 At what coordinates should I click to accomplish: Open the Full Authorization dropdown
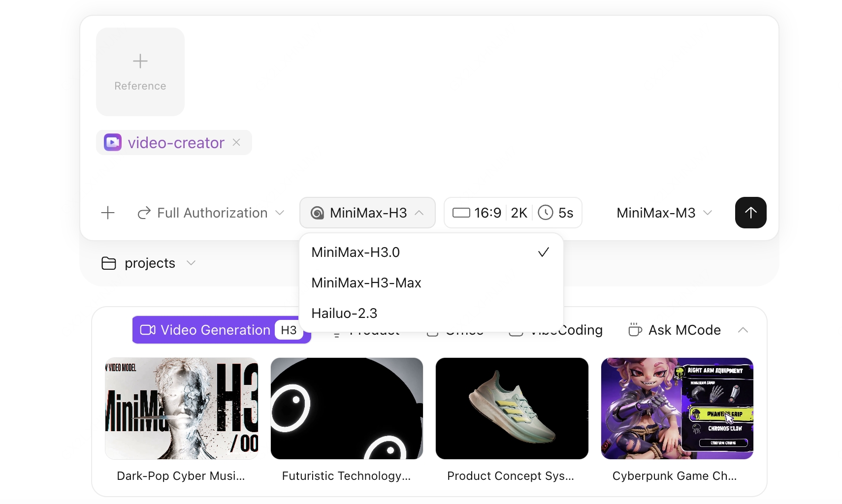[211, 213]
